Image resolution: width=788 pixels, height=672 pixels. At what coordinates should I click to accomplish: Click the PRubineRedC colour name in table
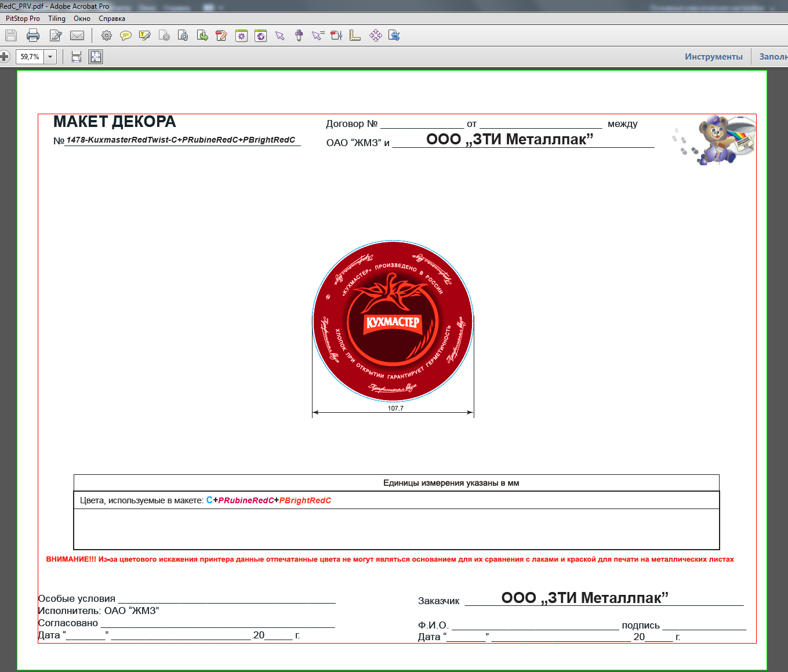coord(246,500)
